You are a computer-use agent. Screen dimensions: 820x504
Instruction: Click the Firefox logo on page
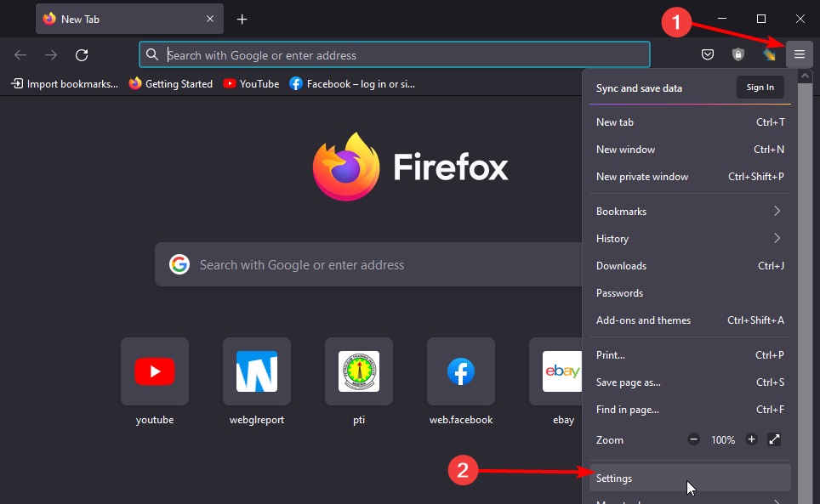346,166
